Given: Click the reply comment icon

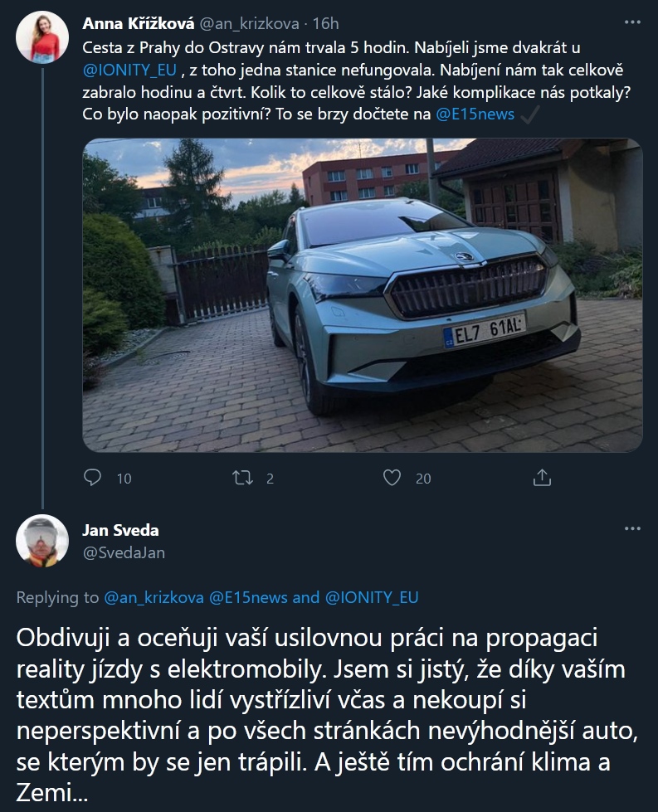Looking at the screenshot, I should (x=94, y=478).
